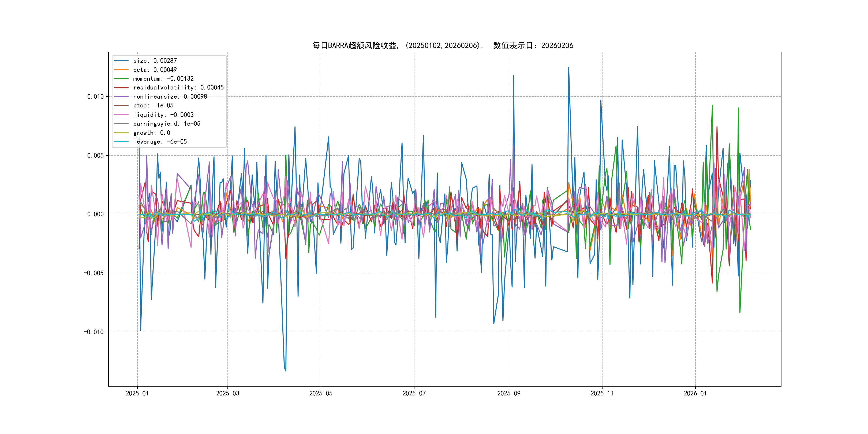Viewport: 868px width, 434px height.
Task: Click the 2026-01 x-axis tick label
Action: pyautogui.click(x=695, y=393)
